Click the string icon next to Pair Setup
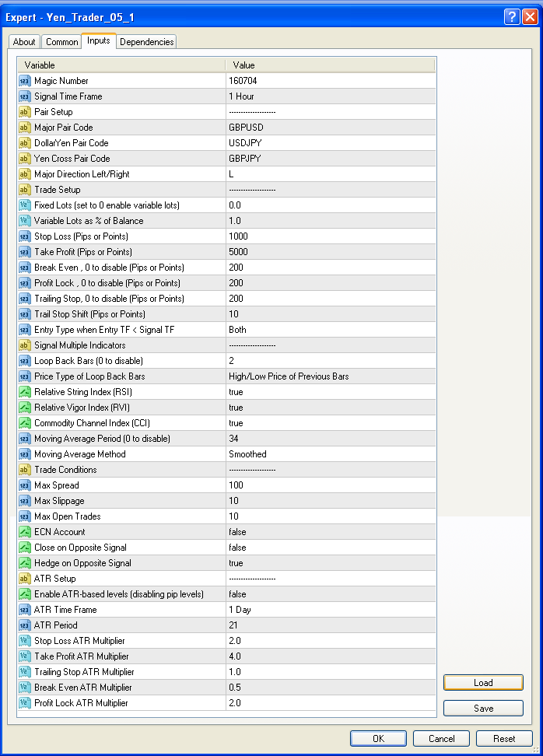The height and width of the screenshot is (756, 543). tap(24, 112)
